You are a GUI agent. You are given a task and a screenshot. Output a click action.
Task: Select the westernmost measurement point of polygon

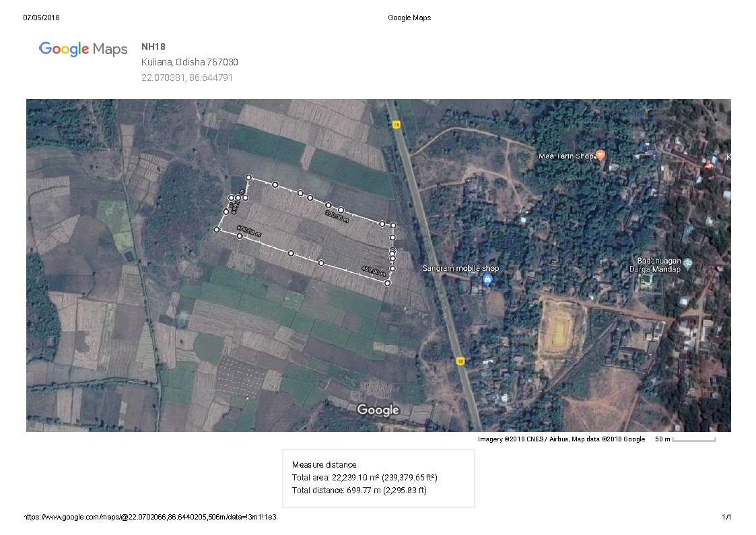217,230
